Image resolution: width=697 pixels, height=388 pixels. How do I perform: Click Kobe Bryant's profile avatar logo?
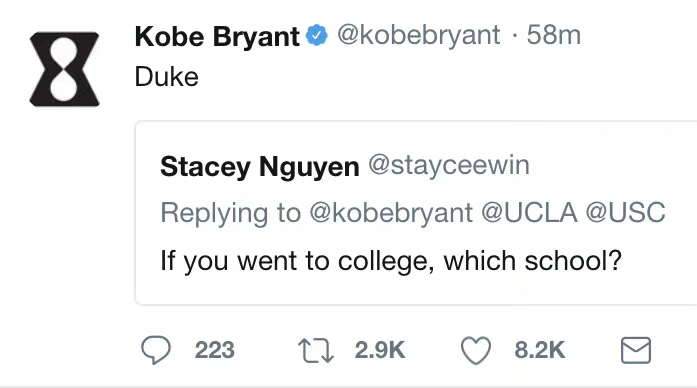click(64, 69)
